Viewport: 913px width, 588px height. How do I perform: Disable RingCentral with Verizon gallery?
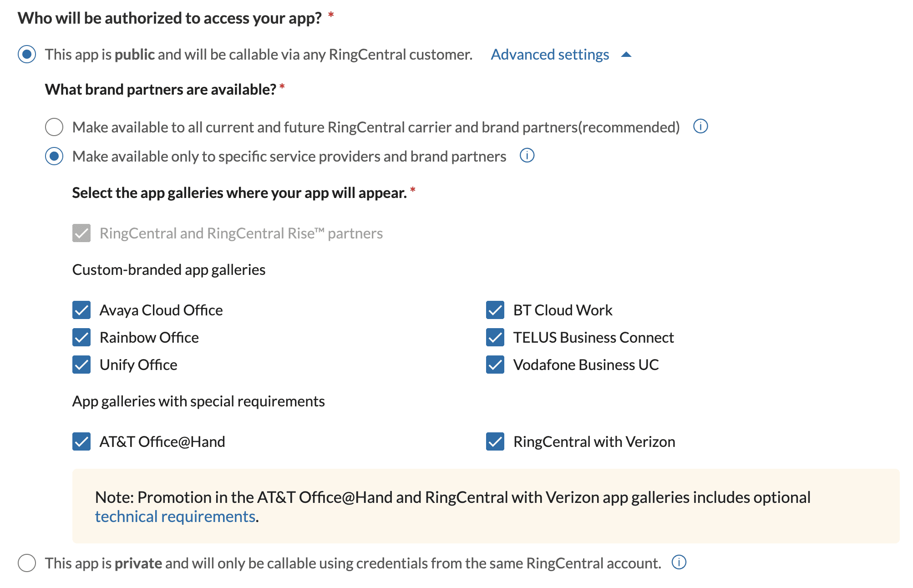click(x=495, y=441)
